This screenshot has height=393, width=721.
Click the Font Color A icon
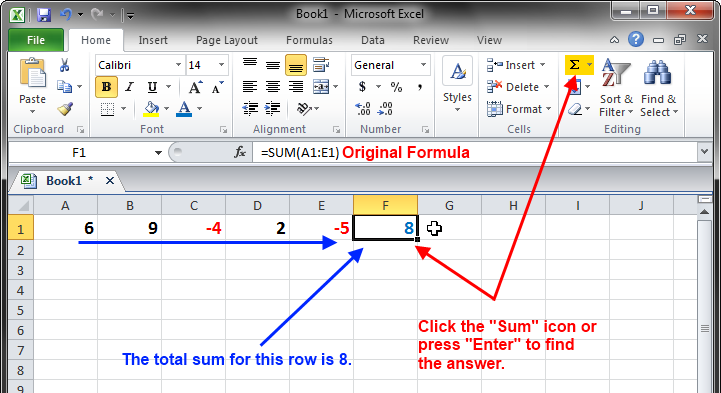(x=184, y=109)
